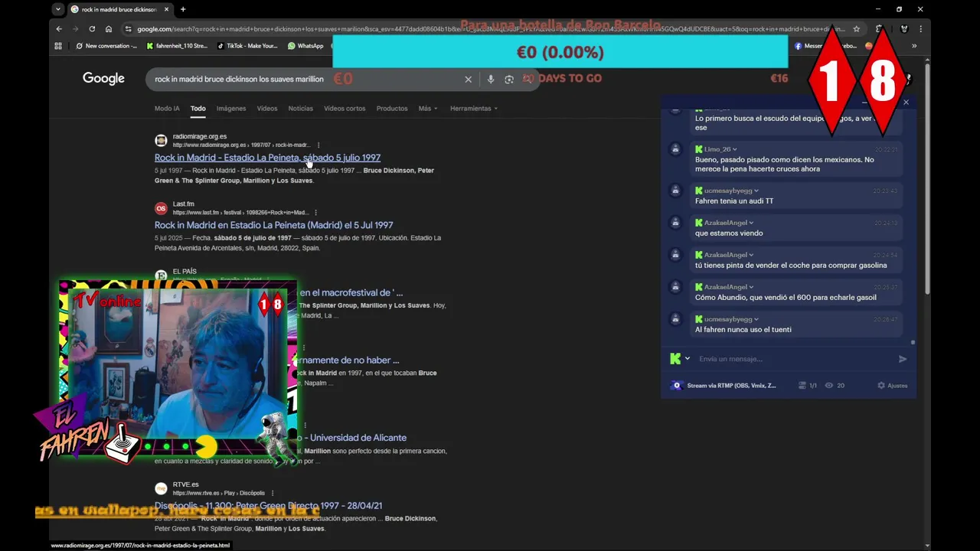This screenshot has width=980, height=551.
Task: Go to Google homepage via logo
Action: point(103,78)
